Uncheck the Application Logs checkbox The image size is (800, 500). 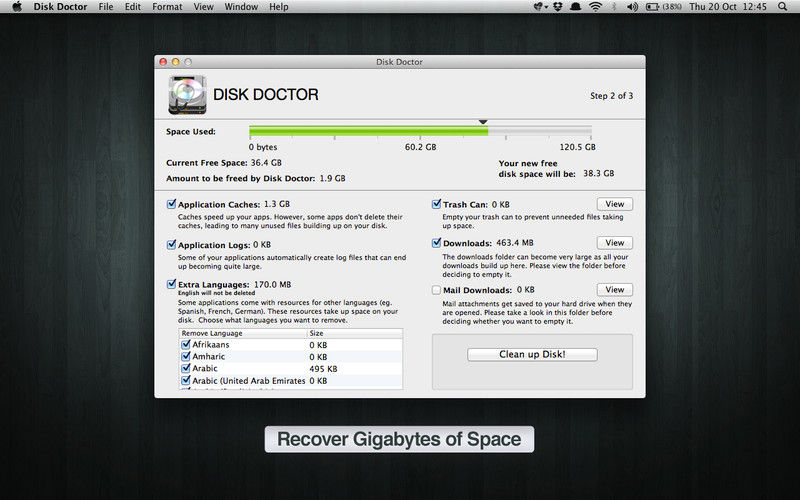pyautogui.click(x=171, y=244)
